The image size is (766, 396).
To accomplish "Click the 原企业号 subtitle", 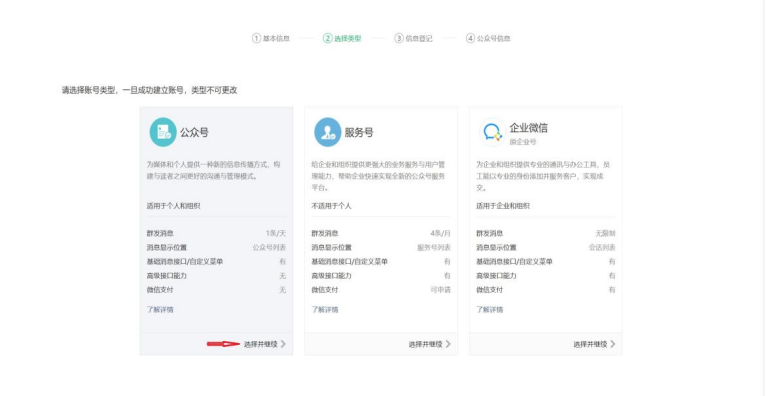I will 523,142.
